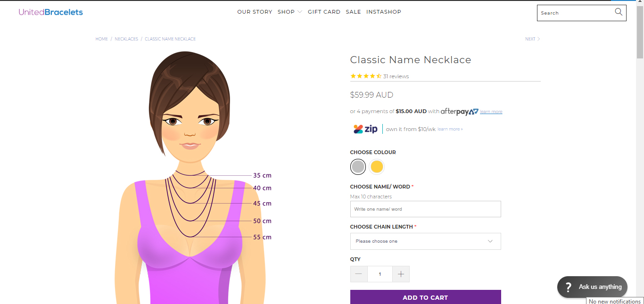Select the silver colour swatch
This screenshot has height=304, width=644.
tap(358, 166)
